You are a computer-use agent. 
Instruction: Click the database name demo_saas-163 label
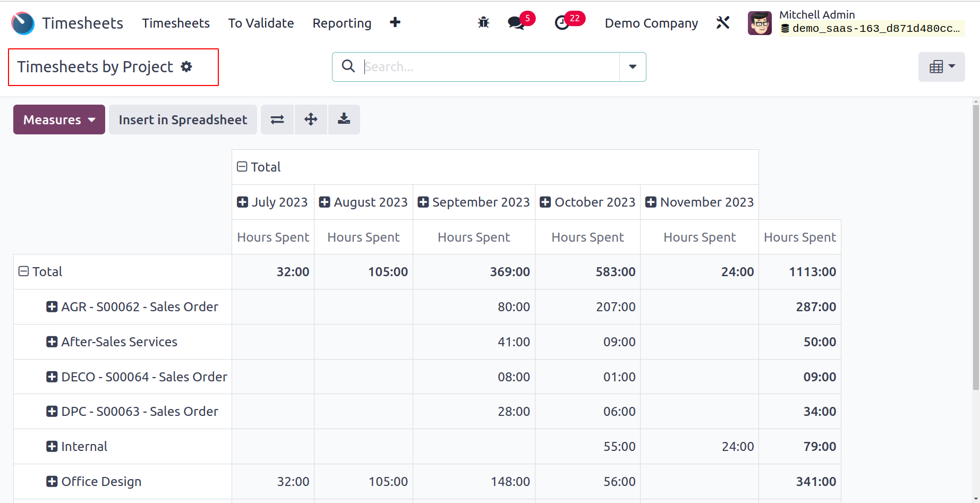click(871, 29)
